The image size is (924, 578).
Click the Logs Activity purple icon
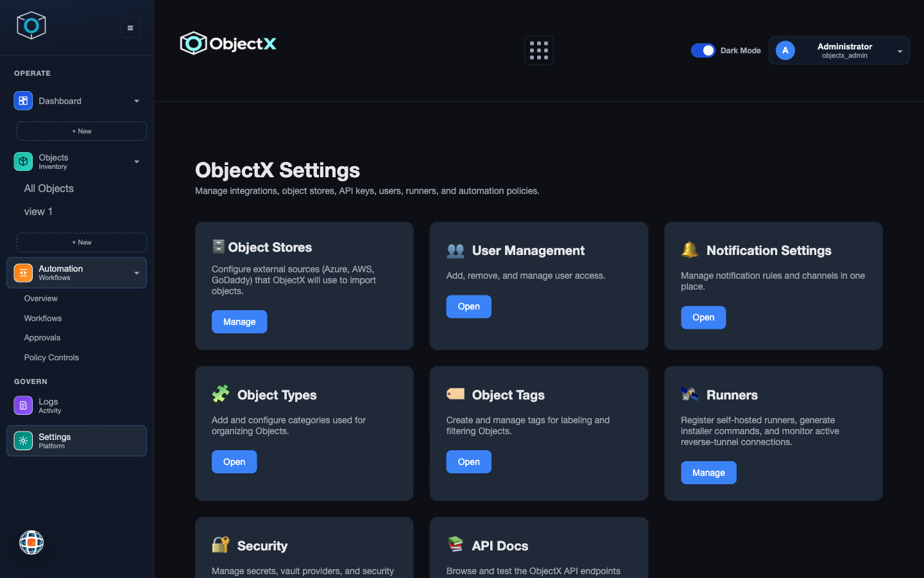[23, 406]
